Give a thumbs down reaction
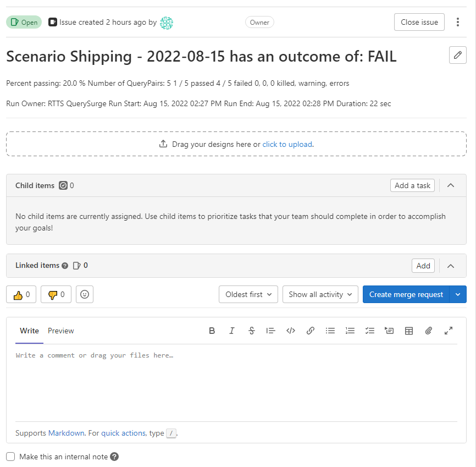 (x=56, y=294)
